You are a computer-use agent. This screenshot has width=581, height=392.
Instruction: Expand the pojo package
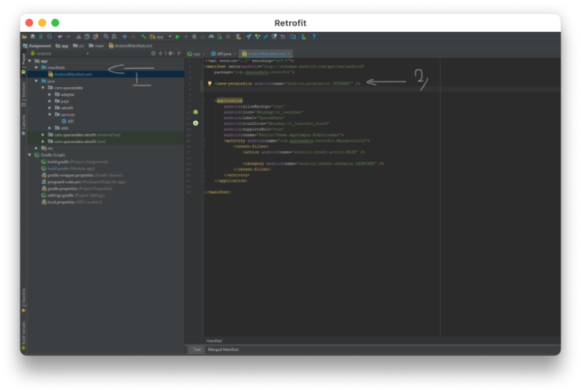click(50, 101)
